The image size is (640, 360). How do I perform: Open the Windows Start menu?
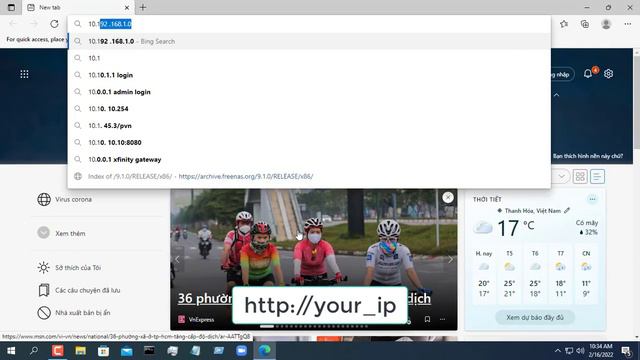tap(11, 351)
